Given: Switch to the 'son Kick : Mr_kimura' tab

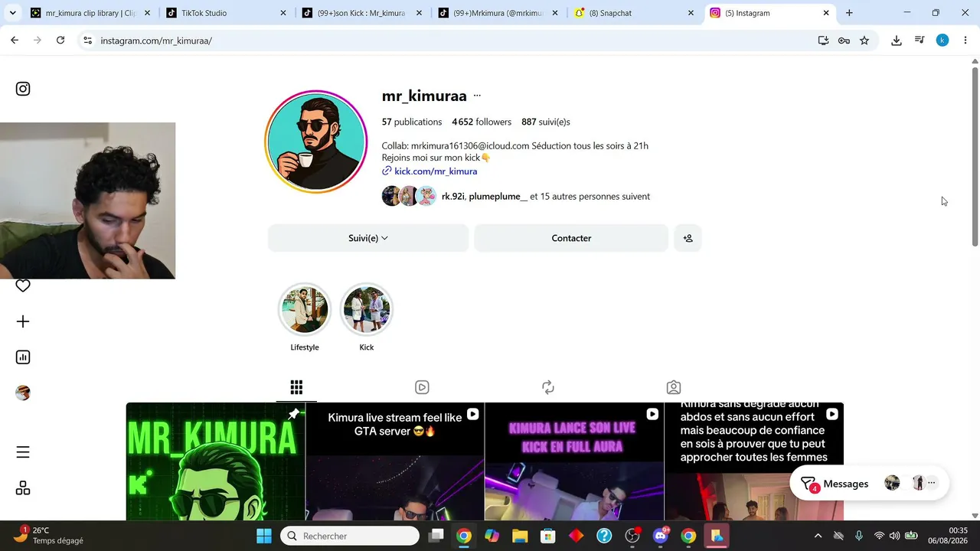Looking at the screenshot, I should tap(361, 13).
